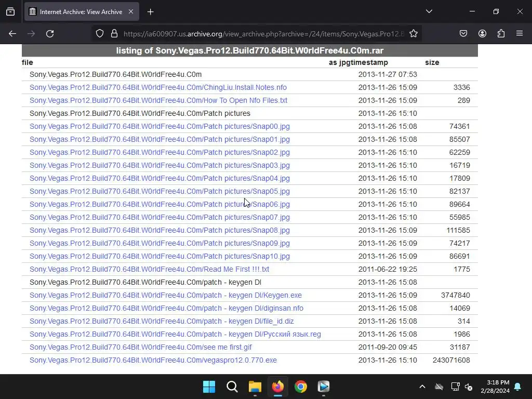Open the media player taskbar app
532x399 pixels.
tap(324, 387)
